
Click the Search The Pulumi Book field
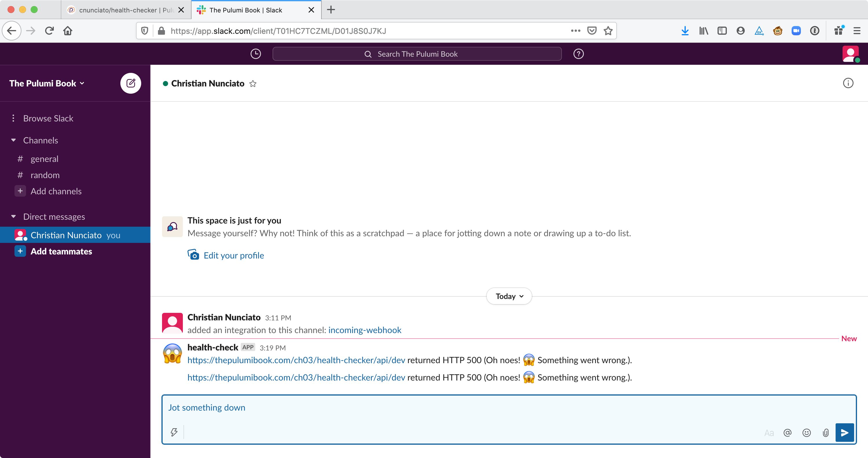417,54
